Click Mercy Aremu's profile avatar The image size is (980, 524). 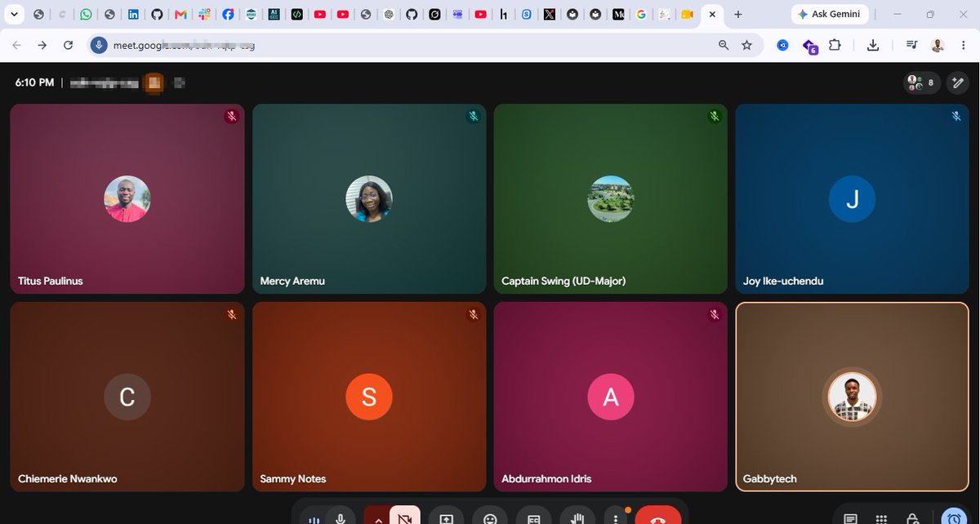coord(369,199)
